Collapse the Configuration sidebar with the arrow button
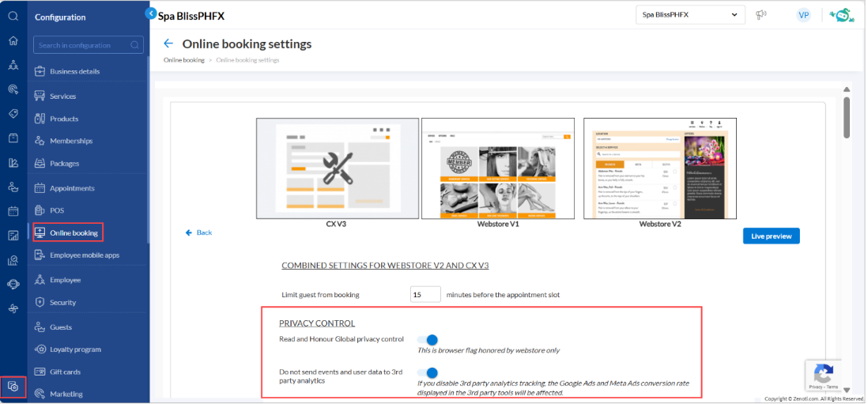The width and height of the screenshot is (868, 404). (150, 13)
